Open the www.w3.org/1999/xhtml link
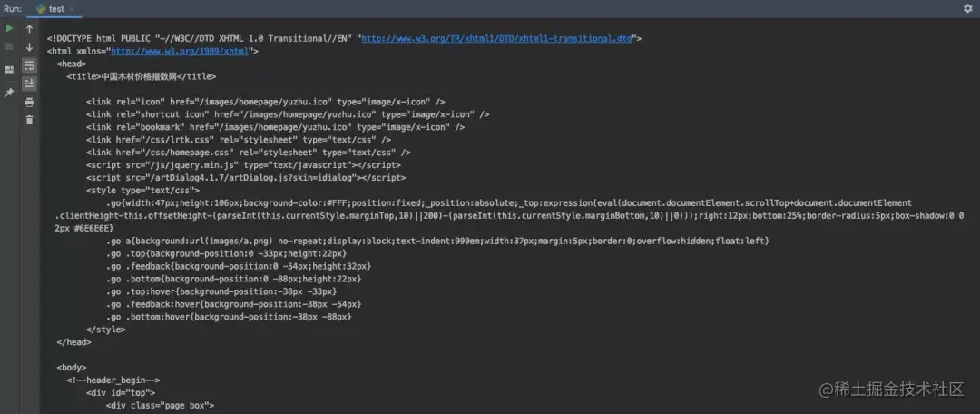Viewport: 980px width, 414px height. (180, 51)
